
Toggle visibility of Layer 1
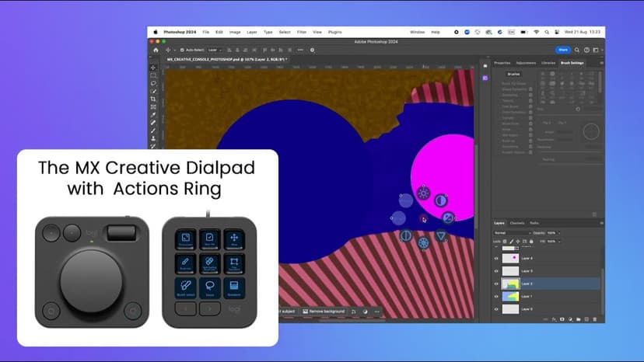point(496,296)
